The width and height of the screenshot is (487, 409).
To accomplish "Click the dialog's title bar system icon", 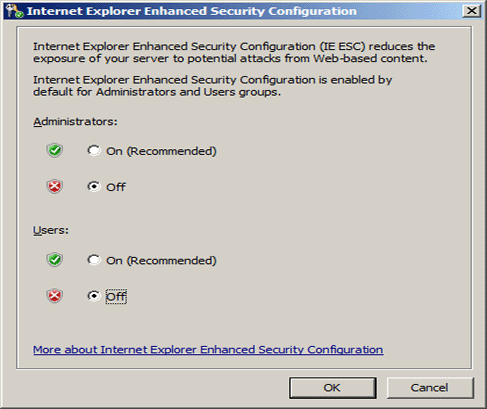I will pos(14,11).
